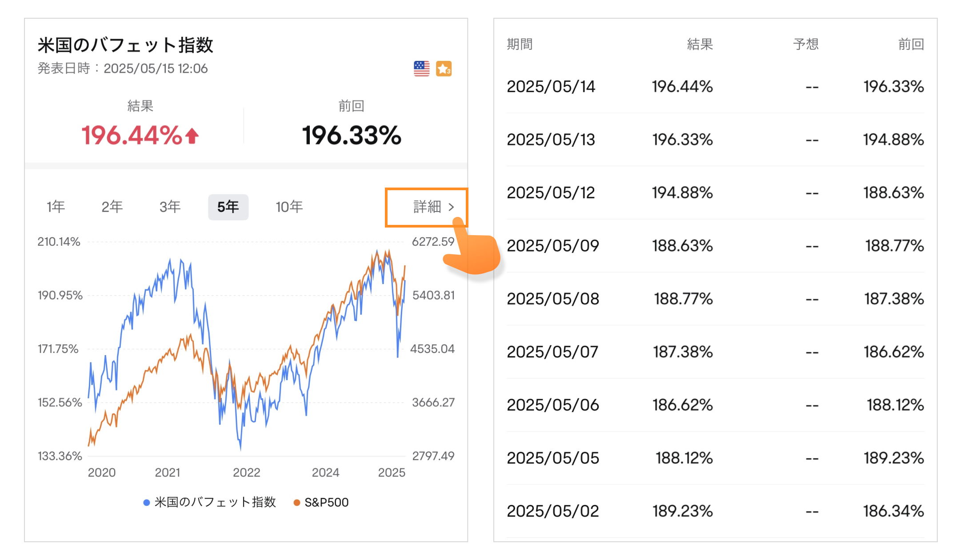Select the 5年 highlighted range toggle
Screen dimensions: 960x560
click(x=228, y=206)
